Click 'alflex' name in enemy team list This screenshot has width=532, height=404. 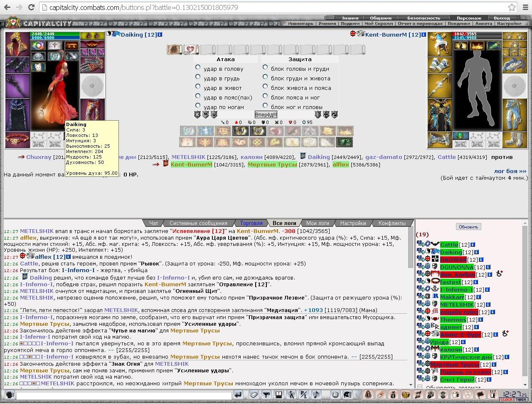pyautogui.click(x=340, y=164)
